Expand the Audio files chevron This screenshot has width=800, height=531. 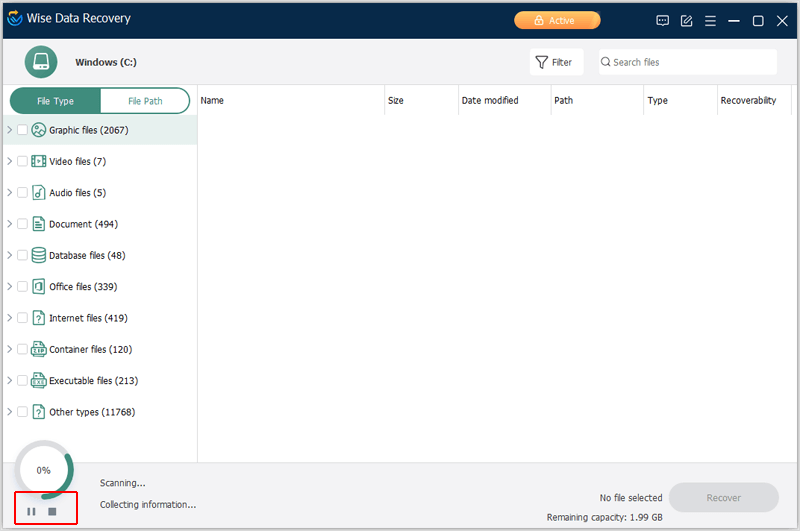pos(9,192)
